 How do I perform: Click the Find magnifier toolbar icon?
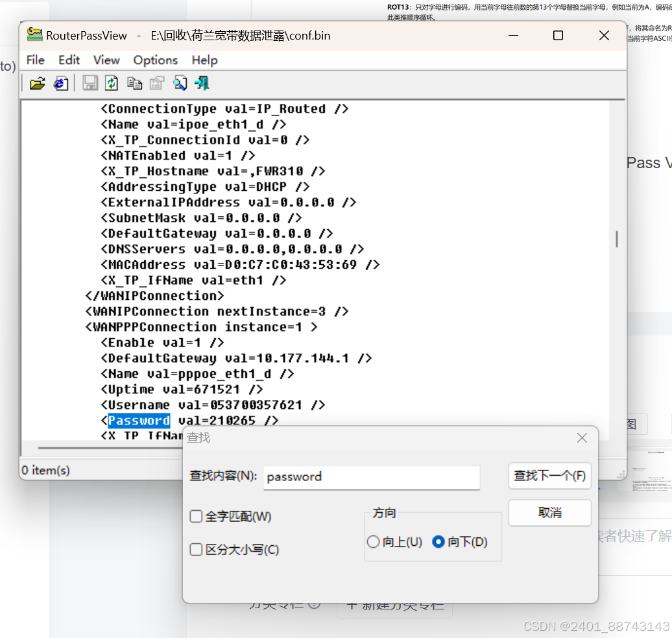click(180, 83)
